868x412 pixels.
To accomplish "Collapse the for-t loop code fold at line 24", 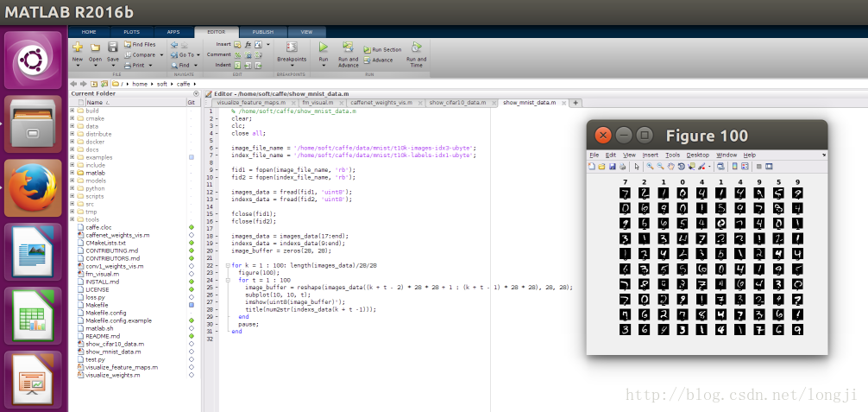I will pos(228,281).
